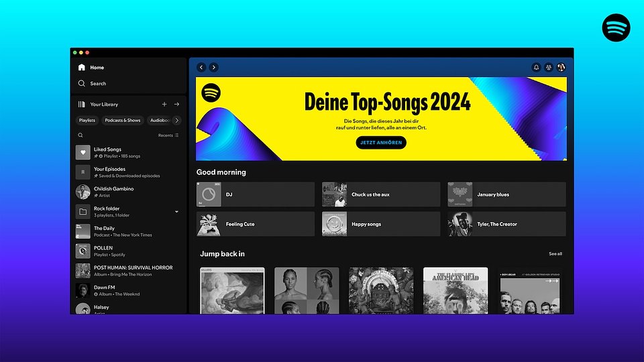The width and height of the screenshot is (644, 362).
Task: Click the JETZT ANHÖREN button
Action: coord(381,143)
